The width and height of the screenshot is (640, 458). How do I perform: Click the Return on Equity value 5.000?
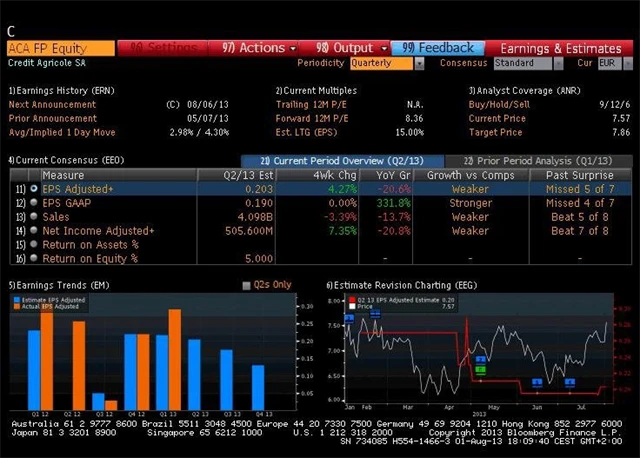[x=259, y=258]
